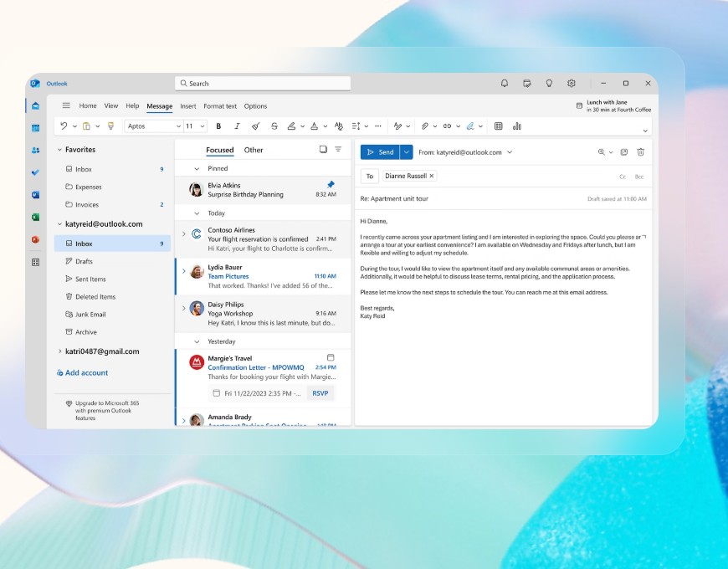Click the Add account link
The width and height of the screenshot is (728, 569).
click(x=82, y=372)
